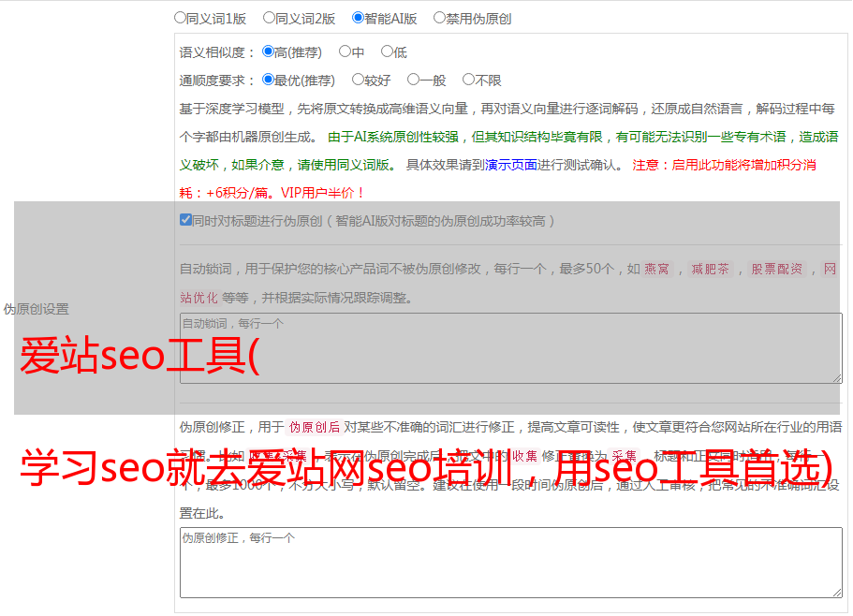
Task: Set 通顺度要求 to 不限
Action: pos(468,80)
